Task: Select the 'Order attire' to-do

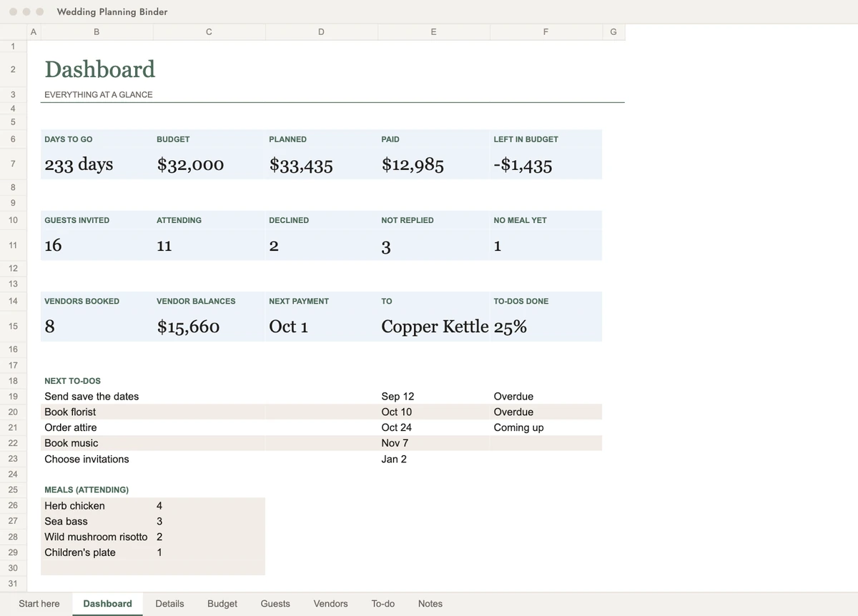Action: coord(70,428)
